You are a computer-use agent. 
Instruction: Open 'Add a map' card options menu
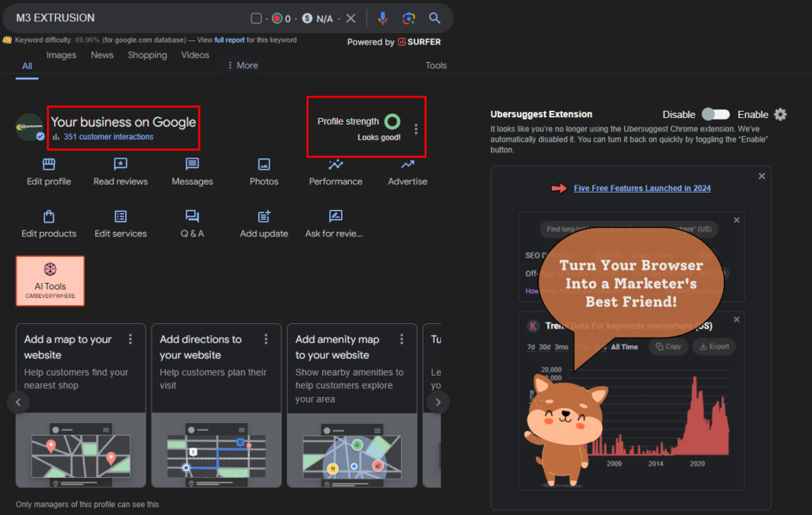pyautogui.click(x=131, y=339)
